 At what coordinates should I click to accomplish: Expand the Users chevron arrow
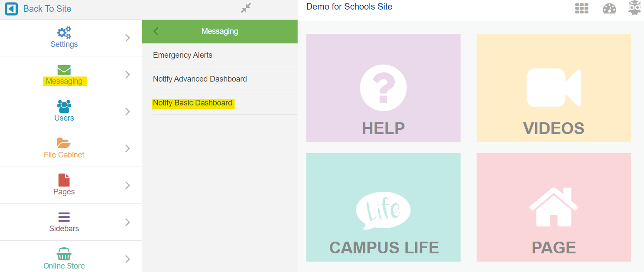click(127, 111)
